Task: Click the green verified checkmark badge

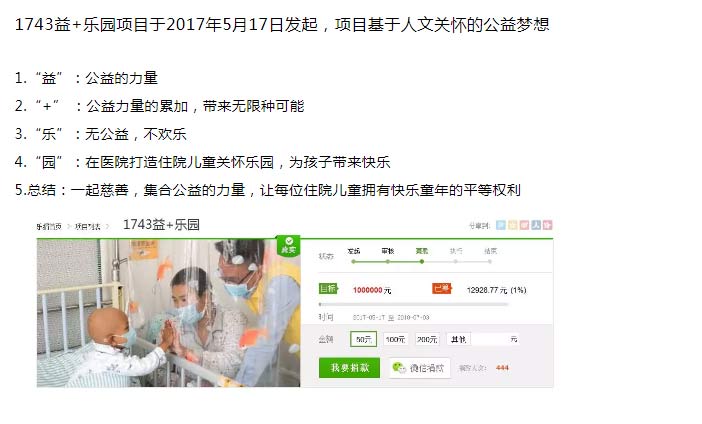Action: (x=288, y=245)
